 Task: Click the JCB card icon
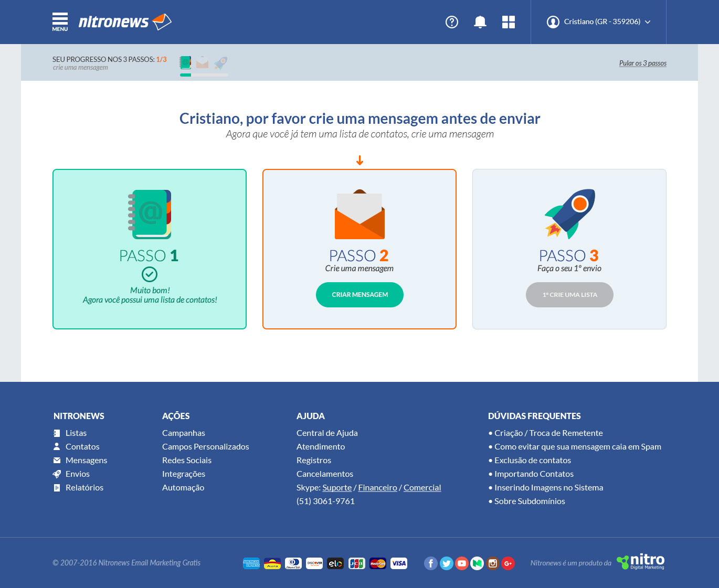[357, 564]
